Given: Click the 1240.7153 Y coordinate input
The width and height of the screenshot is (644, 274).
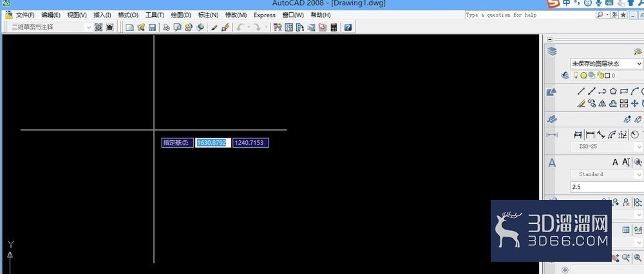Looking at the screenshot, I should coord(251,143).
